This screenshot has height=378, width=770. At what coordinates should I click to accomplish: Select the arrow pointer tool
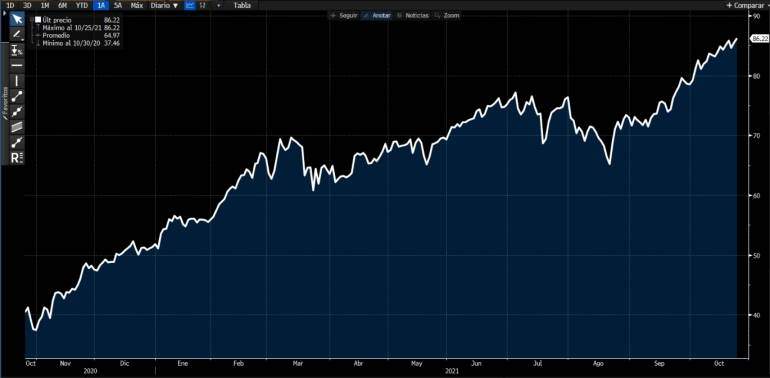click(17, 19)
